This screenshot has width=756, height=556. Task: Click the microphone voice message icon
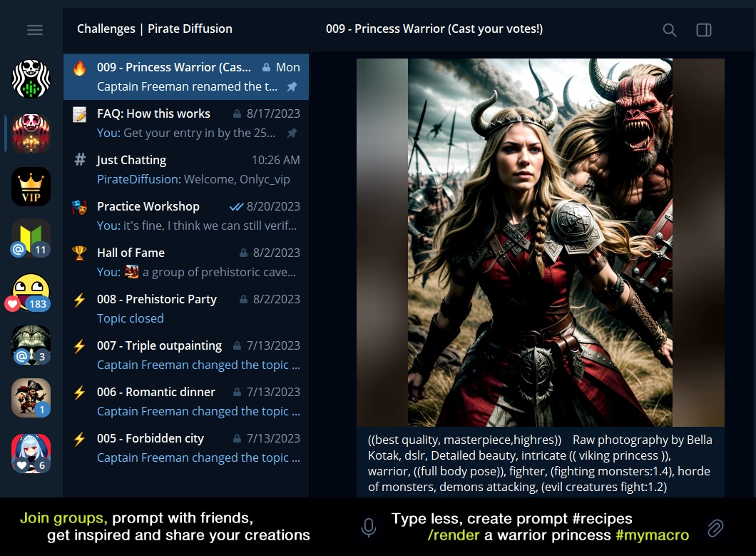tap(369, 527)
